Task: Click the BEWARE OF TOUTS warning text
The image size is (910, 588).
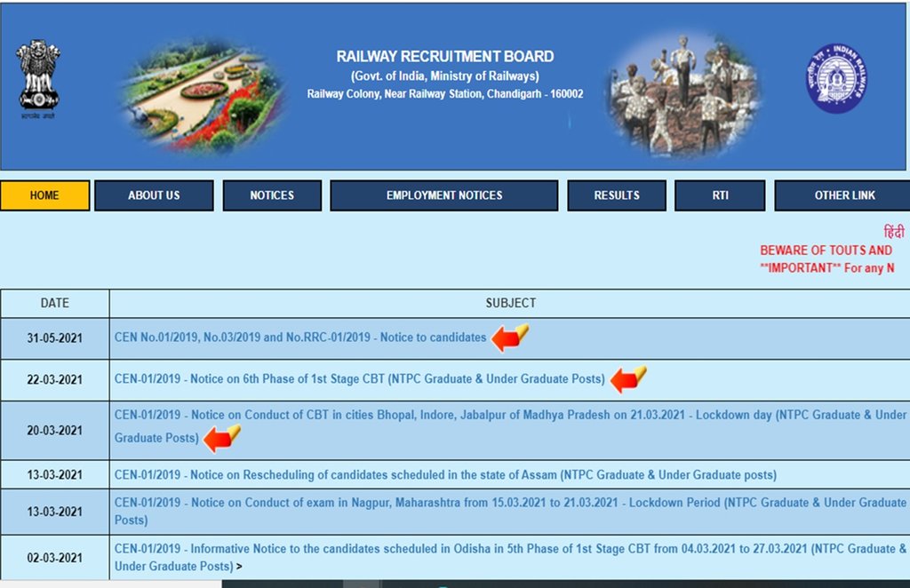Action: pyautogui.click(x=826, y=250)
